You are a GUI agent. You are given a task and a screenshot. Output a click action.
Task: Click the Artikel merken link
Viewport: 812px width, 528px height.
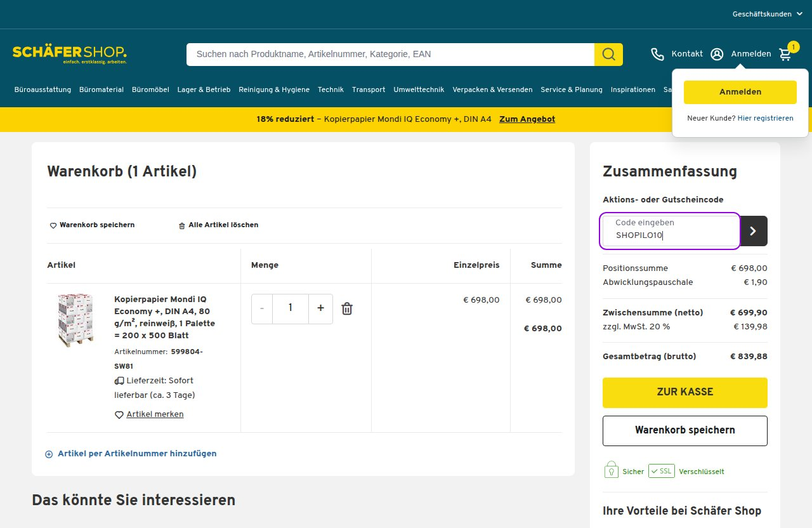pos(155,414)
